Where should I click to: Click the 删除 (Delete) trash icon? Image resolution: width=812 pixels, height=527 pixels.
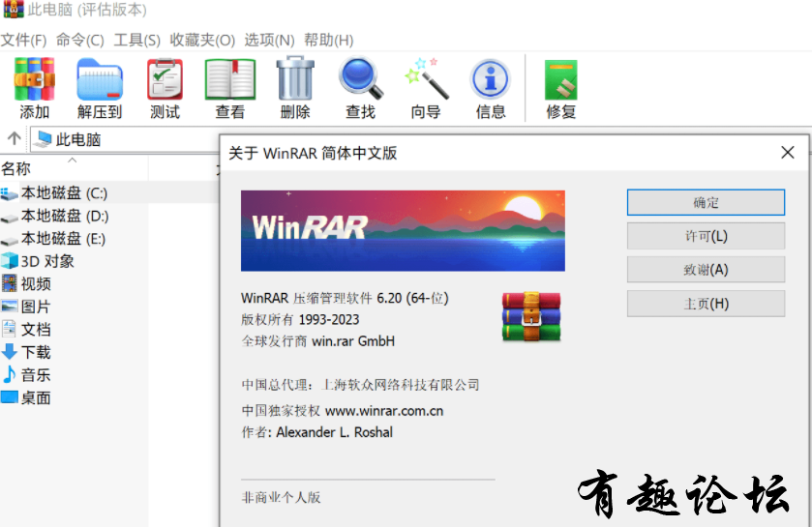(x=295, y=78)
